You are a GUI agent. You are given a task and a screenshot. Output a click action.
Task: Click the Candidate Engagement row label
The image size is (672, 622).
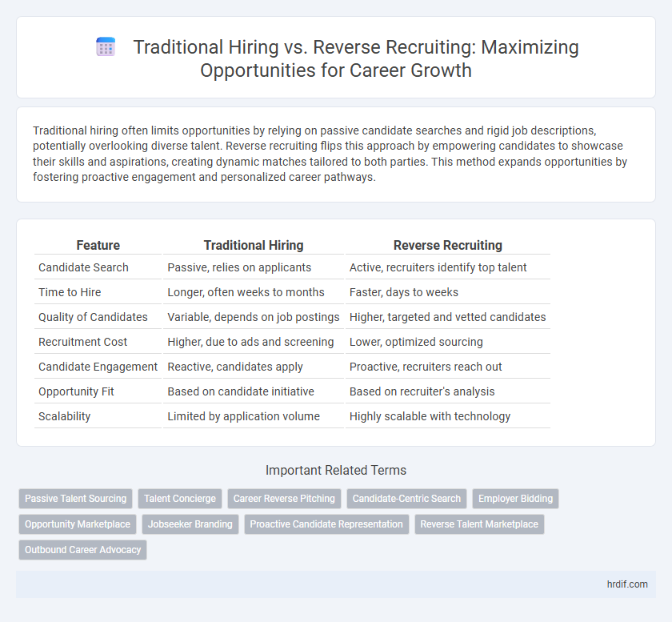click(x=98, y=367)
